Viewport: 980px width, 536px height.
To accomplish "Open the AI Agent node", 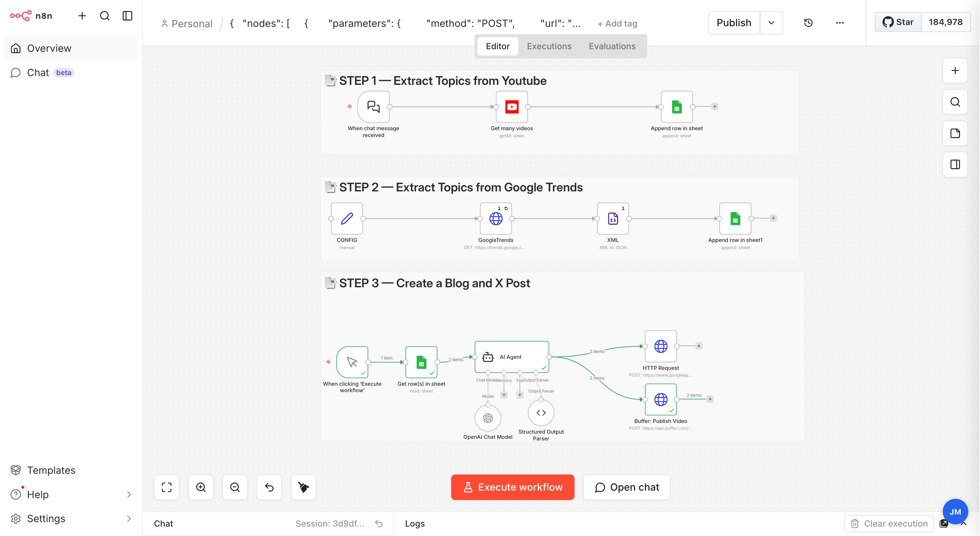I will click(x=511, y=357).
